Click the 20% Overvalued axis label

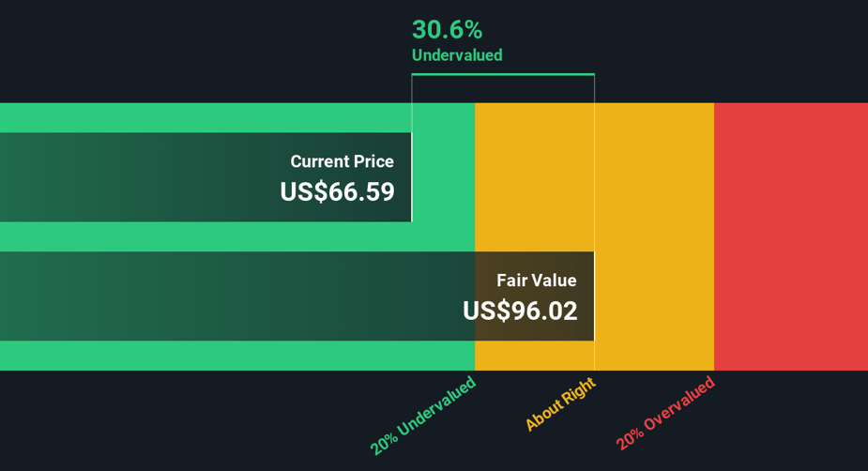[x=665, y=413]
